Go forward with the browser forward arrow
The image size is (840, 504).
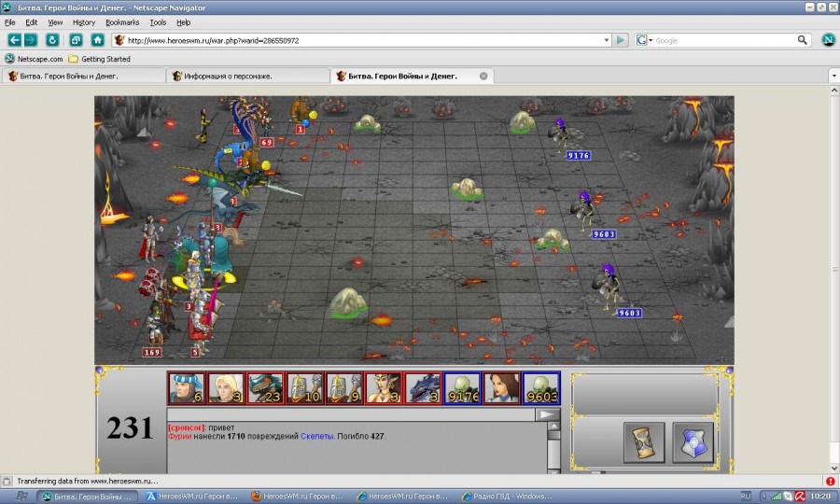pos(31,39)
